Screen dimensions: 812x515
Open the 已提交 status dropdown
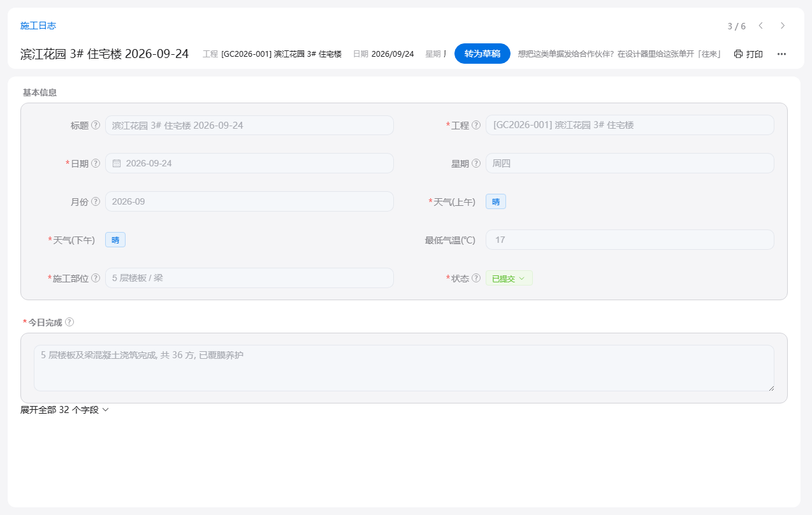coord(509,279)
